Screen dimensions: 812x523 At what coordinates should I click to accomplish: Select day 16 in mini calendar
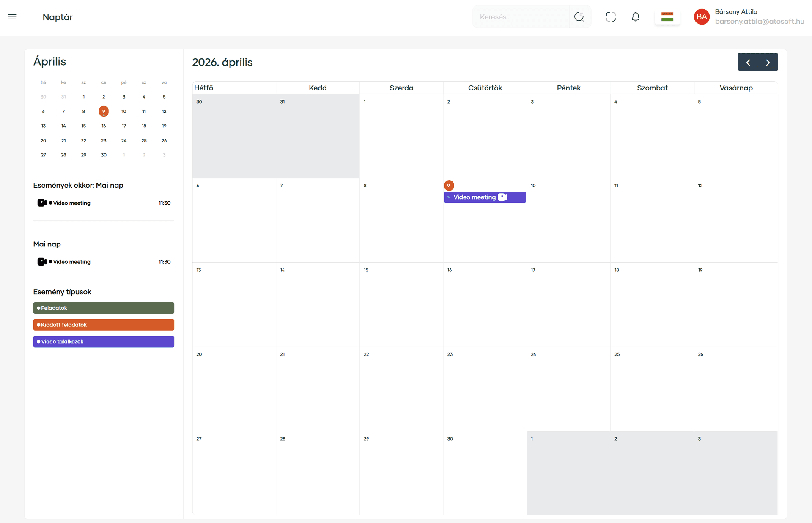[x=104, y=126]
